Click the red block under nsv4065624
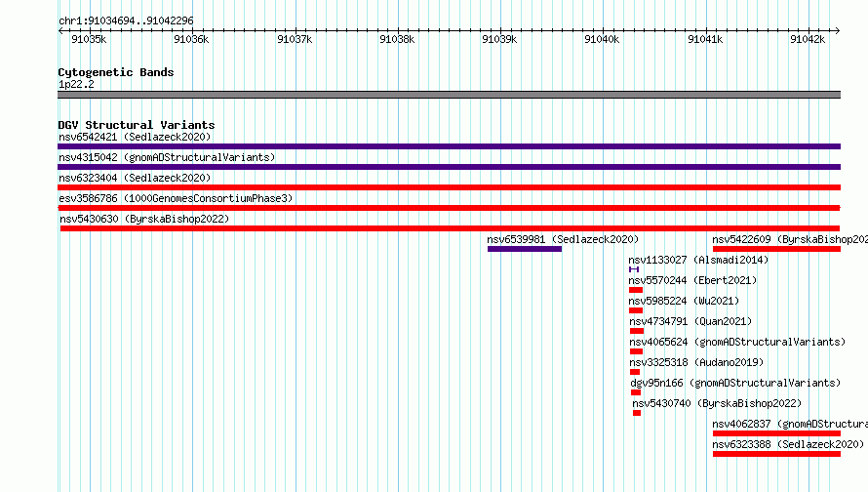This screenshot has width=868, height=492. 636,351
